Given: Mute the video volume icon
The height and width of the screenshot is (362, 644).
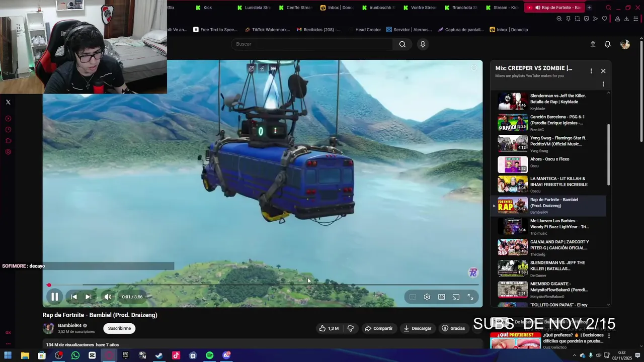Looking at the screenshot, I should pyautogui.click(x=108, y=297).
